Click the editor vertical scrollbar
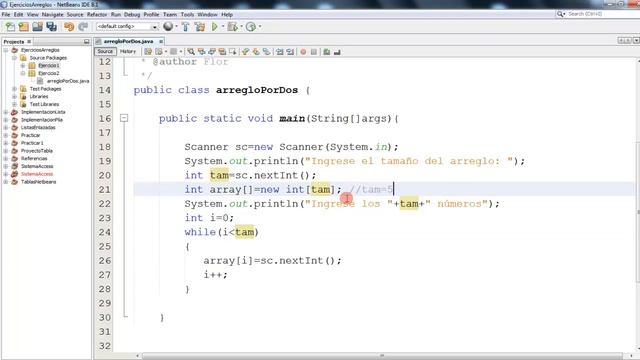The image size is (640, 360). [x=637, y=212]
